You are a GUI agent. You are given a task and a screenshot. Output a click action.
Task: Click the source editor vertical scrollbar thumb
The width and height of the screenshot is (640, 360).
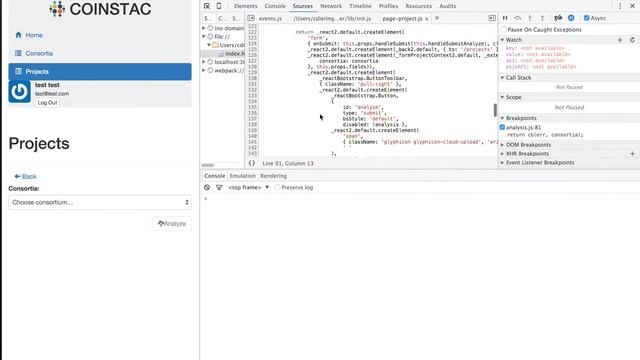pos(495,110)
